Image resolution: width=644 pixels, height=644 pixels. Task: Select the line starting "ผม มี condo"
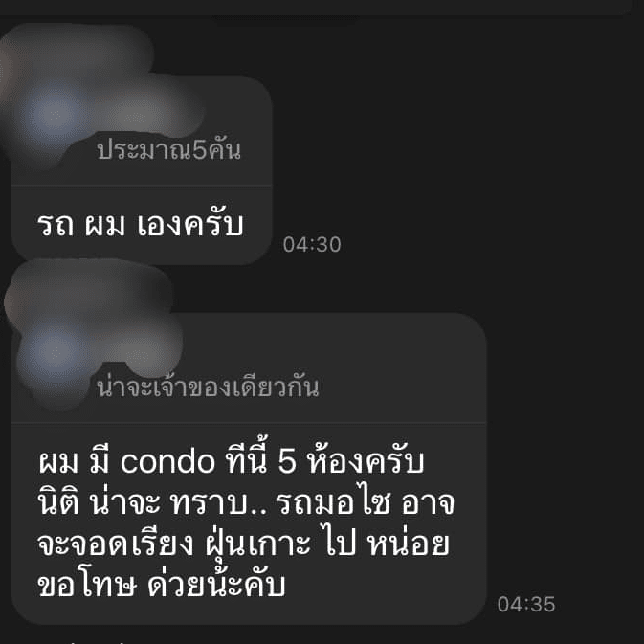coord(231,459)
